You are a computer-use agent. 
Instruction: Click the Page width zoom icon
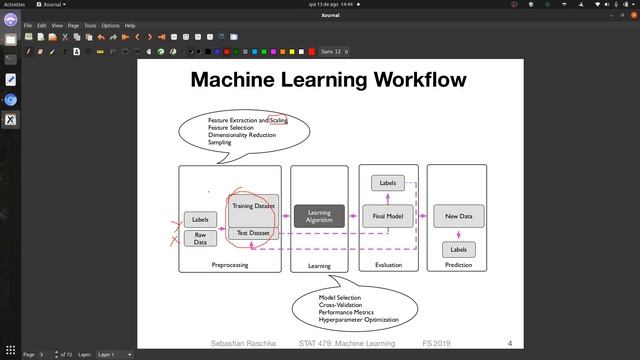[186, 37]
